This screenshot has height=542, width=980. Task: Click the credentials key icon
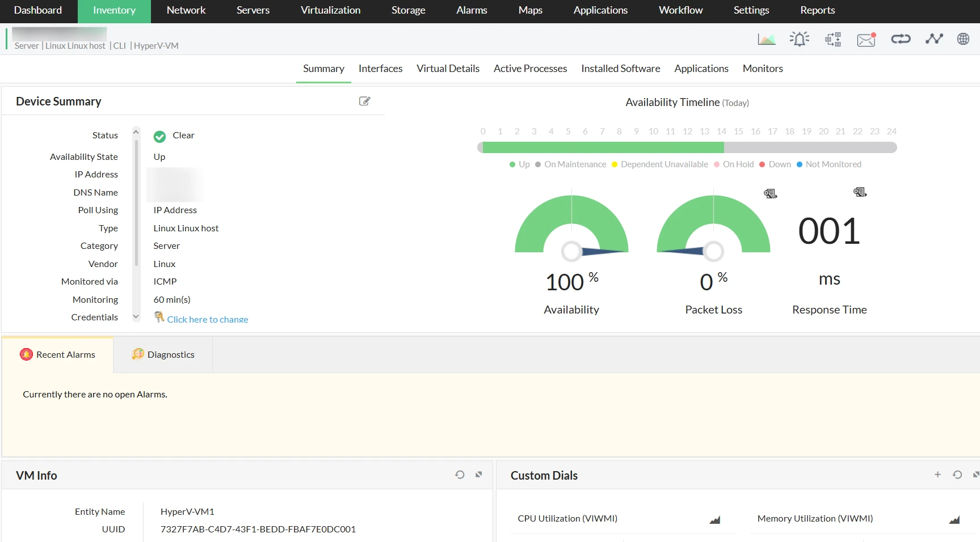(x=159, y=316)
